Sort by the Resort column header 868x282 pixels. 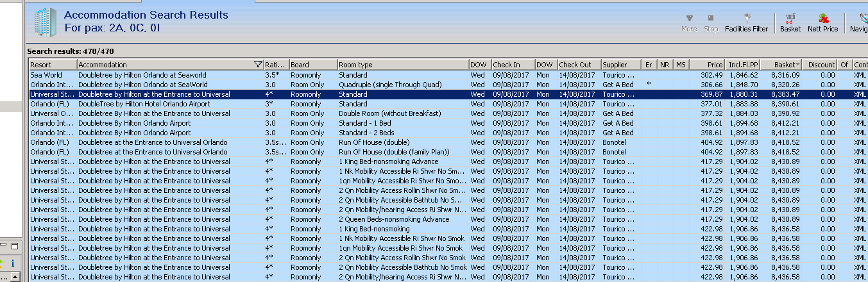point(53,65)
